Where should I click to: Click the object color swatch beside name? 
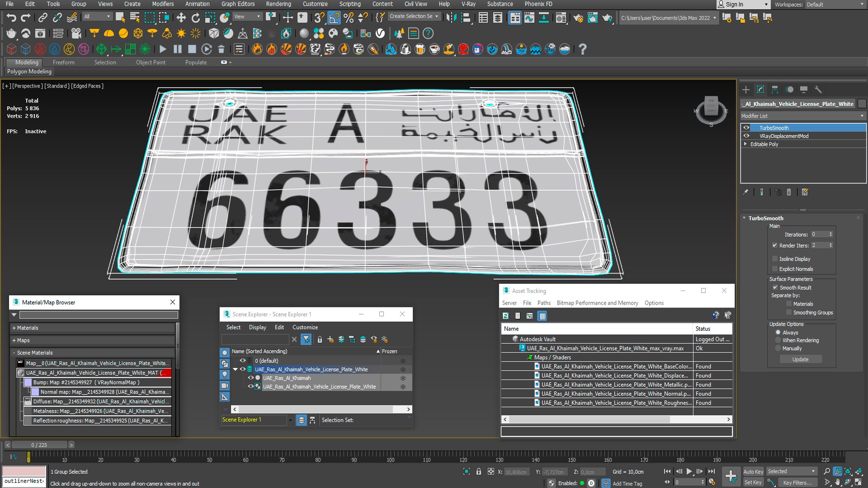coord(862,104)
